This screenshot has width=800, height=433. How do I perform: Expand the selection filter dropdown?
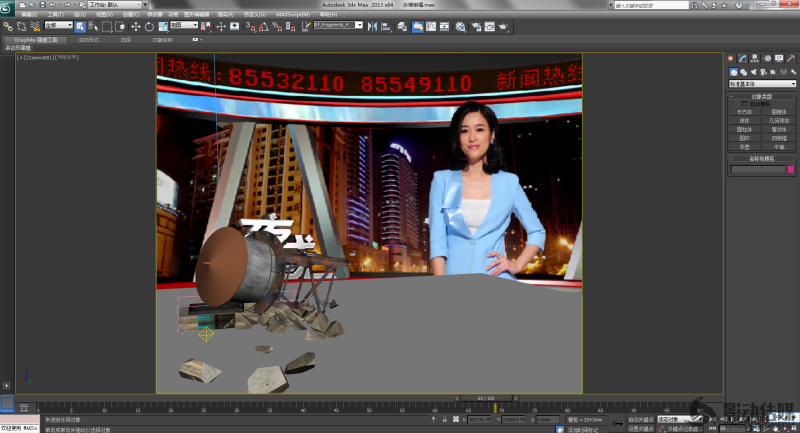pos(61,26)
